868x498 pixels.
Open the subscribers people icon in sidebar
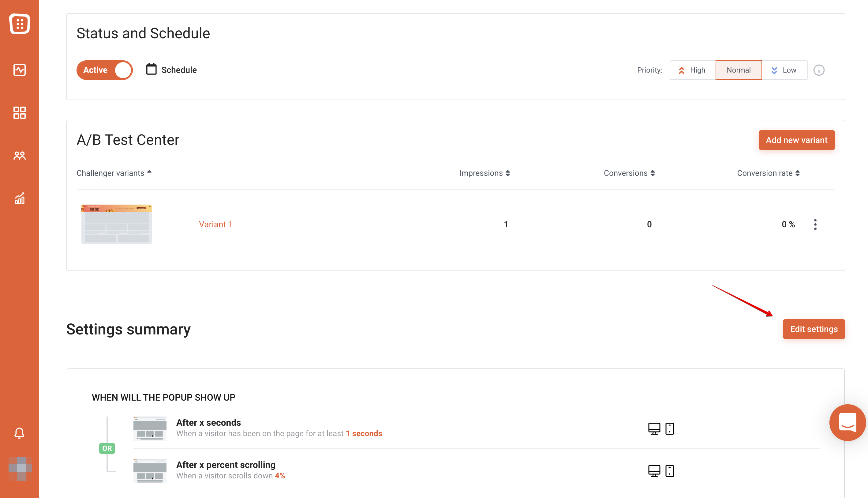pos(20,156)
